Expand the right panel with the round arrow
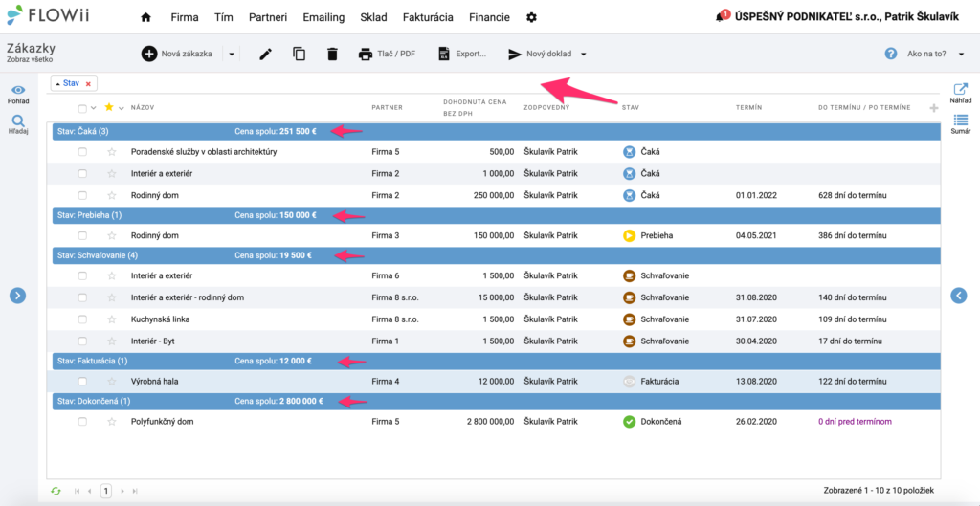Screen dimensions: 980x506 tap(959, 296)
